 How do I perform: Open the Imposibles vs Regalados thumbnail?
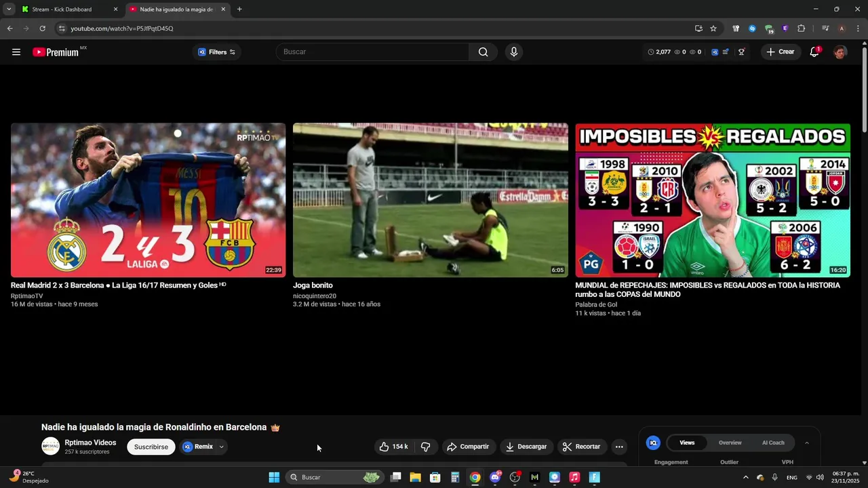713,200
